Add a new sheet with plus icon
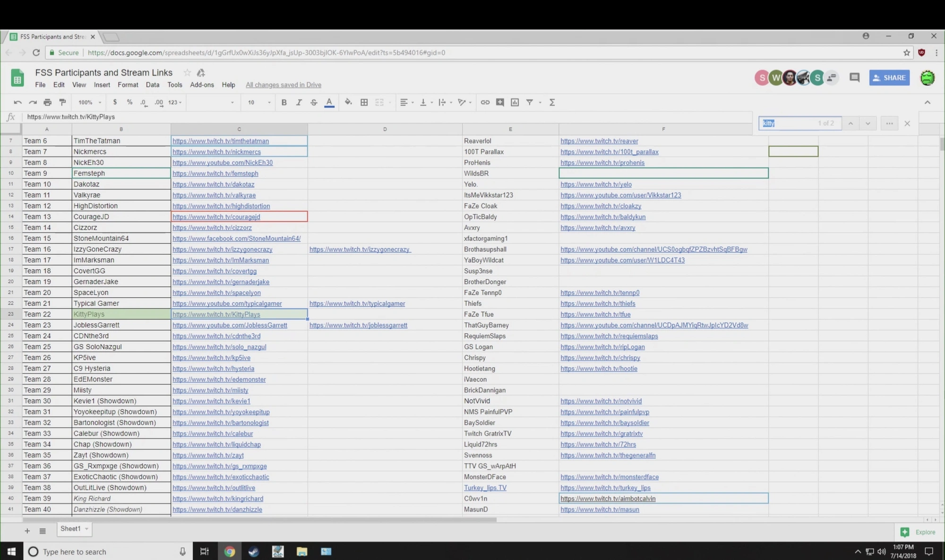 click(x=27, y=531)
